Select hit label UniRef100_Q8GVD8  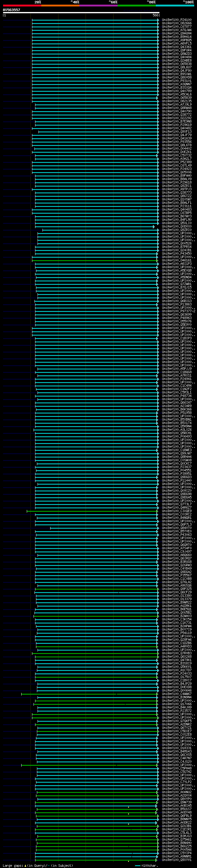pyautogui.click(x=177, y=77)
